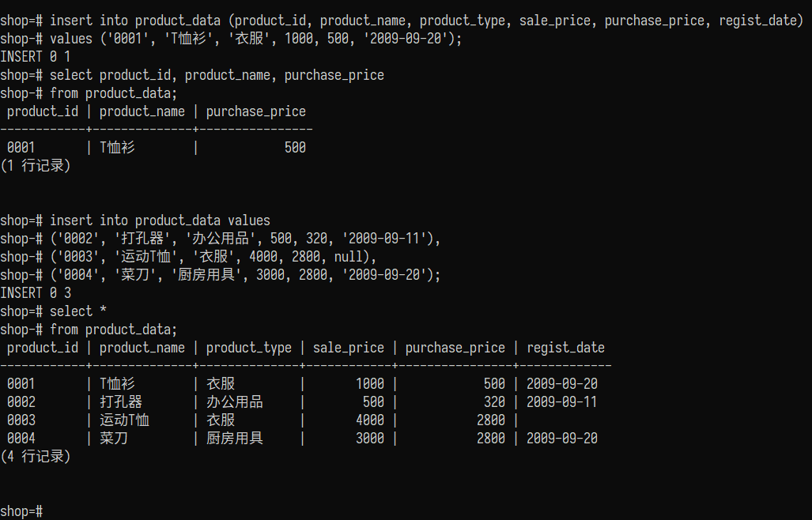Click purchase price 500 in the first result
812x520 pixels.
pos(295,148)
